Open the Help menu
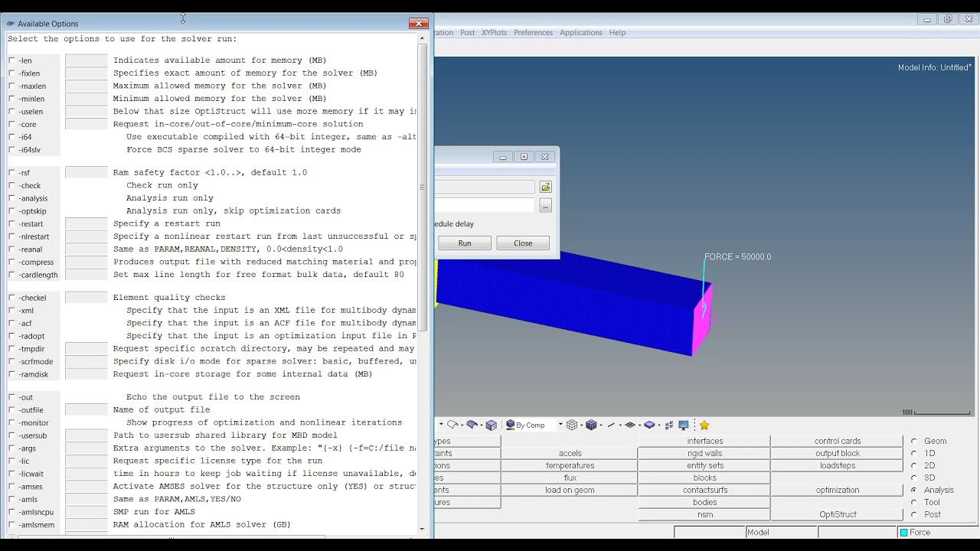 [617, 32]
